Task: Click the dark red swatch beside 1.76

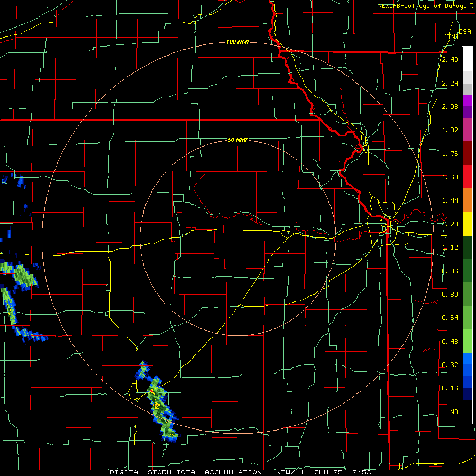Action: 467,153
